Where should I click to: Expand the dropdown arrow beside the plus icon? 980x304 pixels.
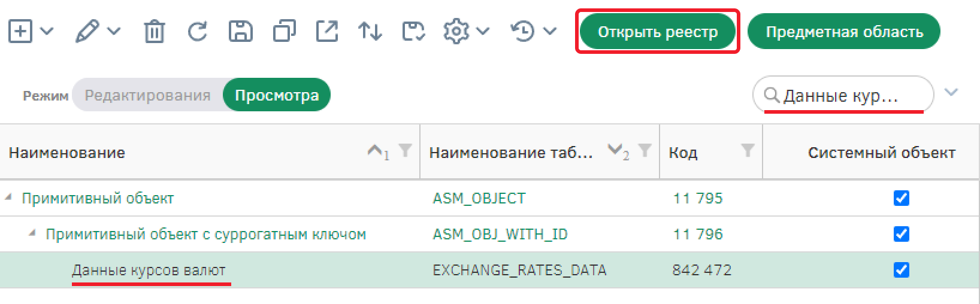point(47,31)
